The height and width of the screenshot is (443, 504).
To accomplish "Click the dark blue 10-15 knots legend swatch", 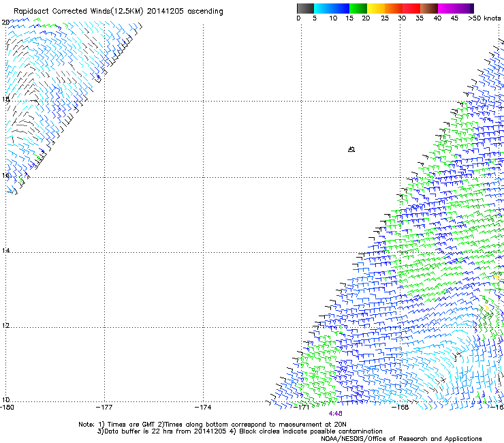I will coord(341,8).
